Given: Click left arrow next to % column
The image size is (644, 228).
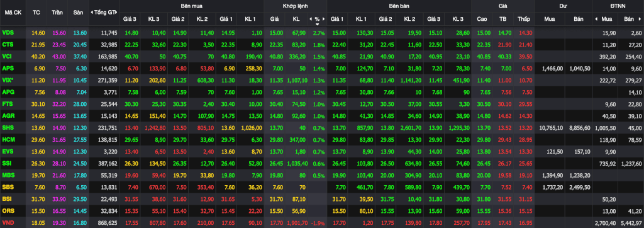Looking at the screenshot, I should tap(311, 19).
